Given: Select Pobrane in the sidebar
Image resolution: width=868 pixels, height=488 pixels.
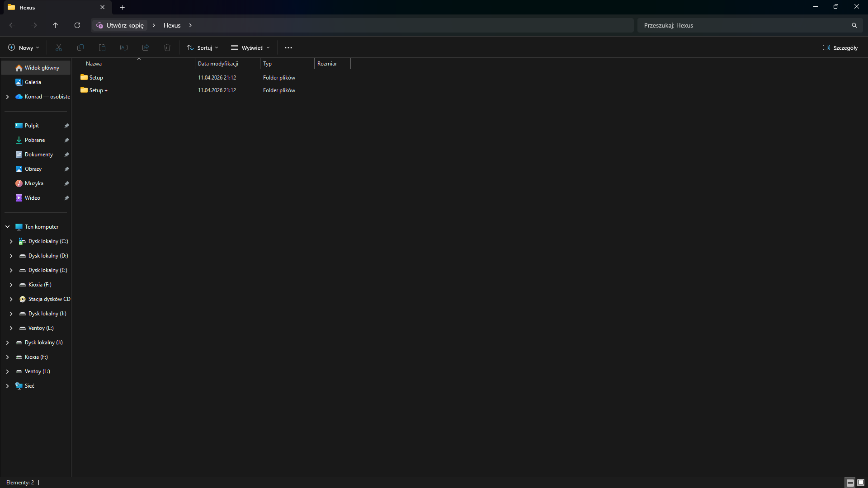Looking at the screenshot, I should 35,140.
